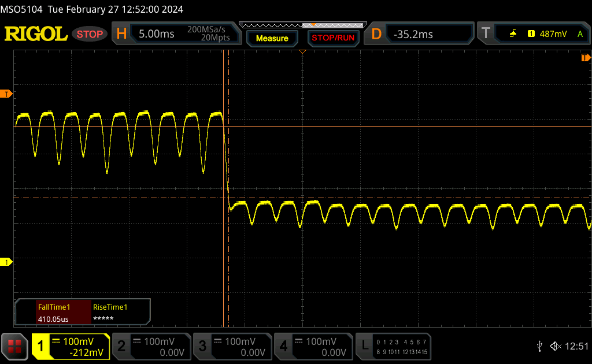This screenshot has width=592, height=364.
Task: Click the off-screen trigger T marker at right
Action: click(586, 57)
